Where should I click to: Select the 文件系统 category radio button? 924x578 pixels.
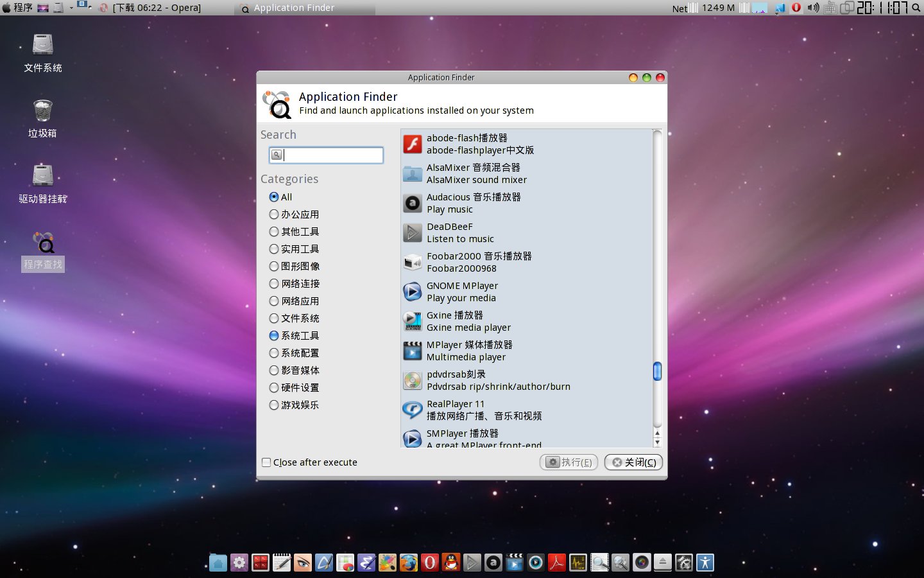pos(274,319)
